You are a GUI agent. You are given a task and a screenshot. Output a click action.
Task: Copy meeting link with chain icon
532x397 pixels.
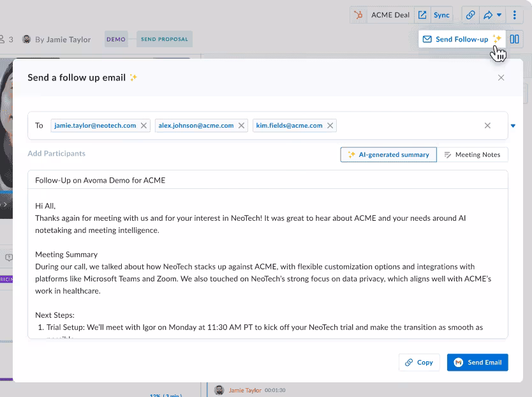click(470, 15)
